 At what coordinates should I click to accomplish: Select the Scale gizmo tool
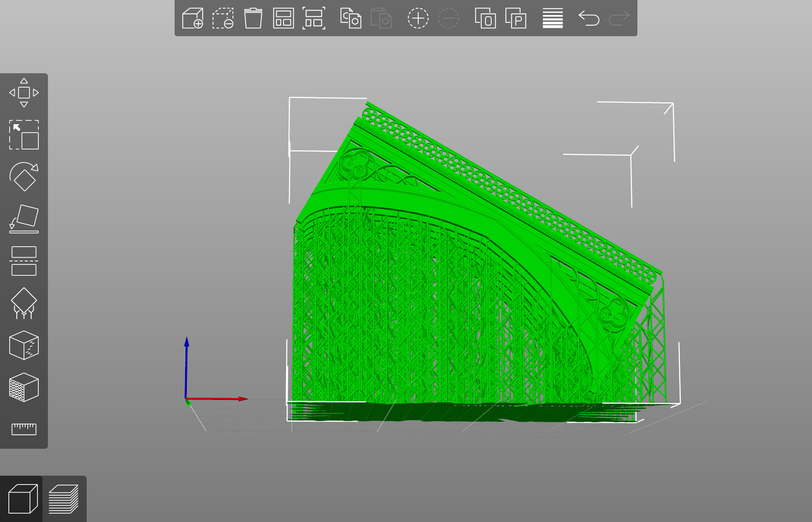(x=24, y=135)
